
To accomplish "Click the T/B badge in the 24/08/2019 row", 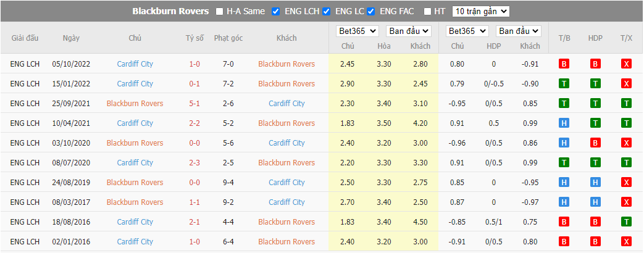I will pyautogui.click(x=564, y=183).
